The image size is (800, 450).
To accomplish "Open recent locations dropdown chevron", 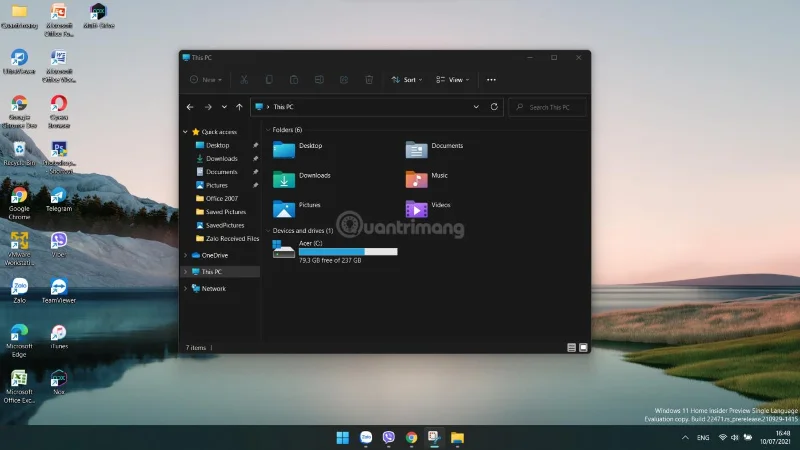I will pos(224,107).
